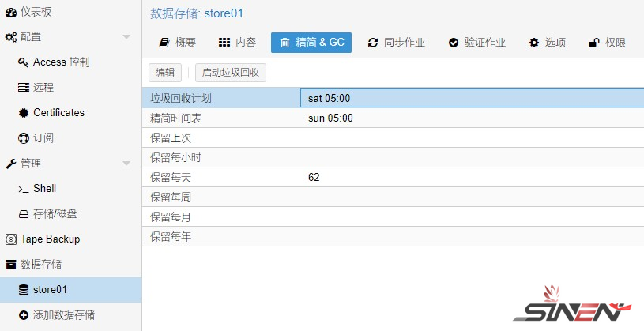
Task: Click the 数据存储: store01 title
Action: tap(197, 13)
